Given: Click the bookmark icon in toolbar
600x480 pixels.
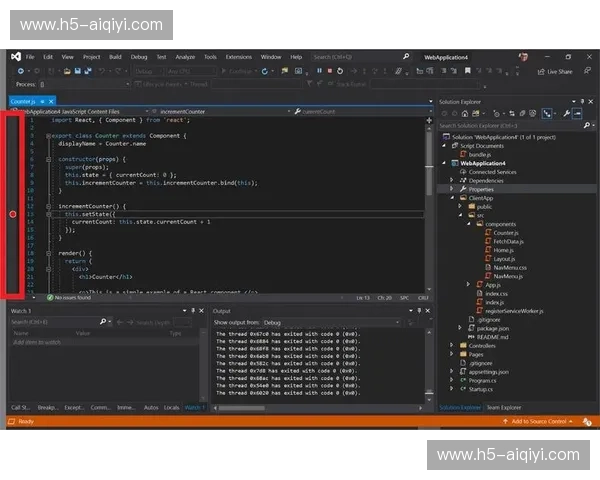Looking at the screenshot, I should pos(468,71).
